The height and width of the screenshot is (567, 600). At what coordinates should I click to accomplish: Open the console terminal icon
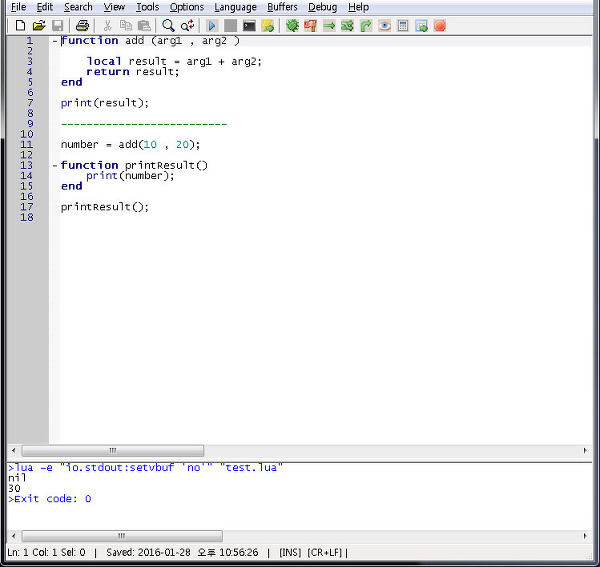pos(249,26)
